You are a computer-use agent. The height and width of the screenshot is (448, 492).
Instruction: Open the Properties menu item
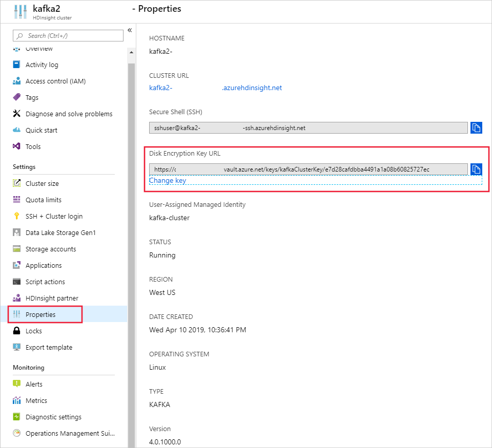click(x=40, y=315)
